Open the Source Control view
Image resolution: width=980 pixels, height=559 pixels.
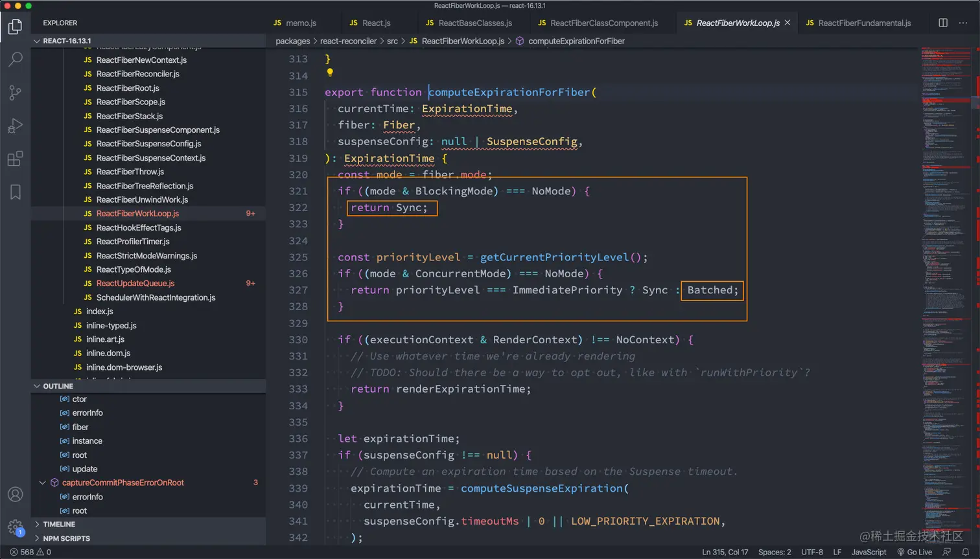[15, 93]
